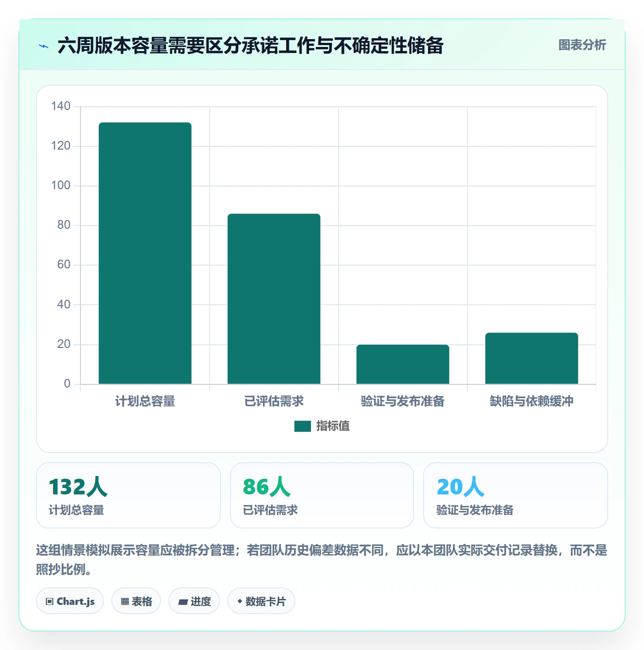
Task: Select the 进度 tag chip
Action: pyautogui.click(x=194, y=601)
